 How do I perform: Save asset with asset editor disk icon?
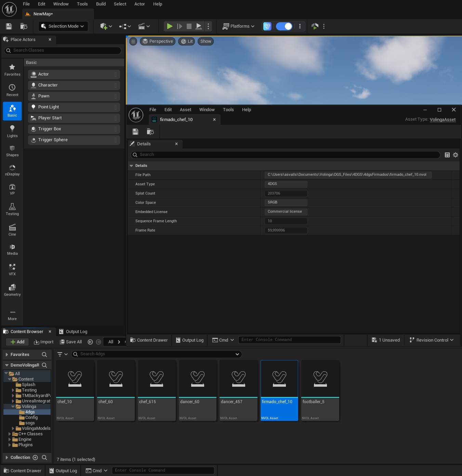135,132
